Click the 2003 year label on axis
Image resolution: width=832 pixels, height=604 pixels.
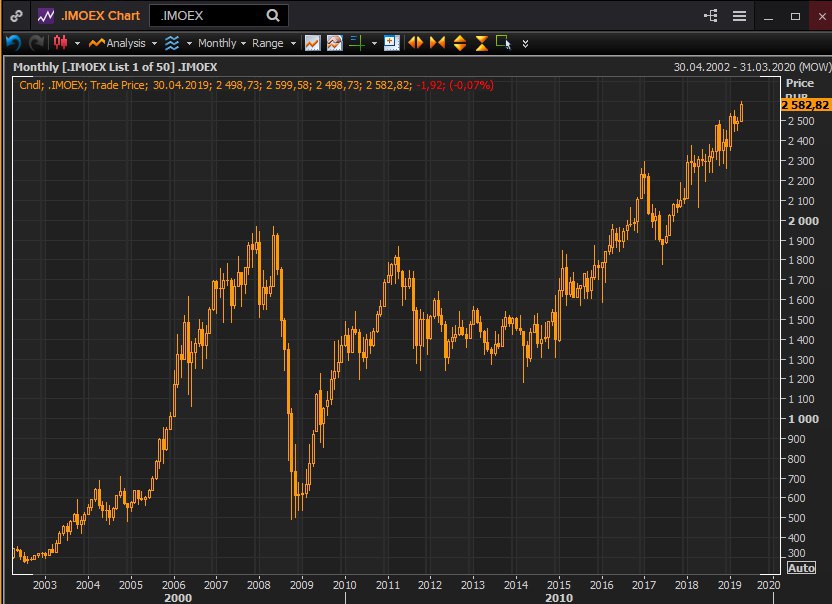45,585
